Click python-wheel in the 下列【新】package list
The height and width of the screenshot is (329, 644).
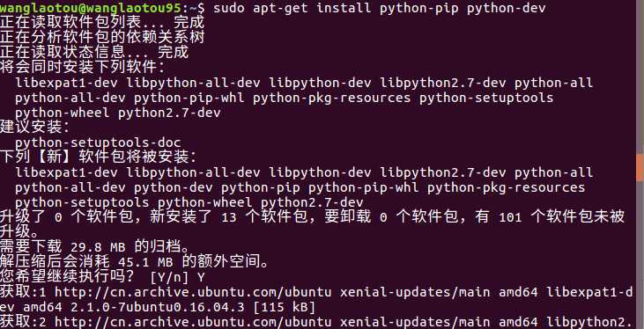(x=205, y=202)
